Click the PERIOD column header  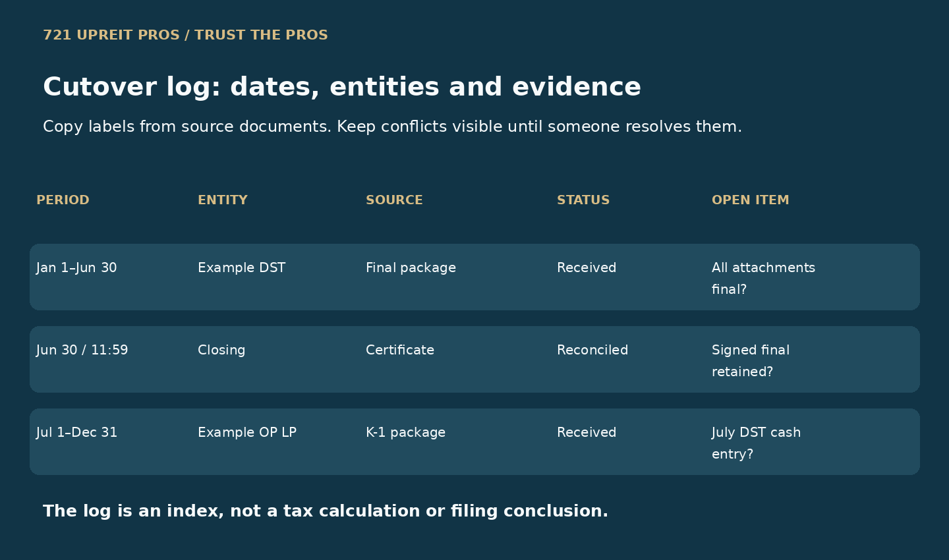click(x=63, y=200)
